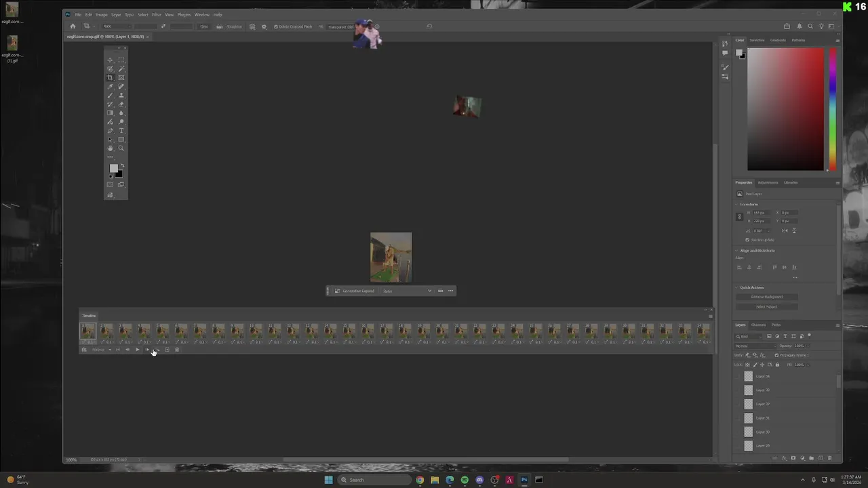Image resolution: width=868 pixels, height=488 pixels.
Task: Duplicate selected frame in Timeline
Action: pyautogui.click(x=167, y=350)
